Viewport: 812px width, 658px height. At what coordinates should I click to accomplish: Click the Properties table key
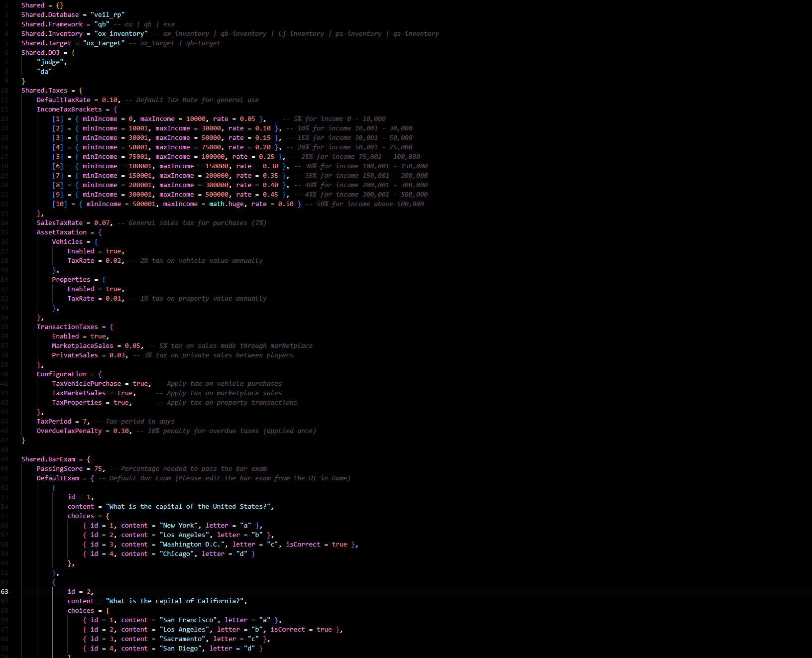[71, 279]
